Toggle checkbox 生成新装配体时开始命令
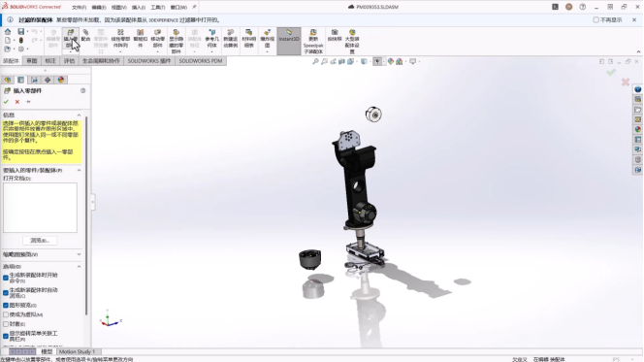Viewport: 644px width, 362px height. (6, 278)
